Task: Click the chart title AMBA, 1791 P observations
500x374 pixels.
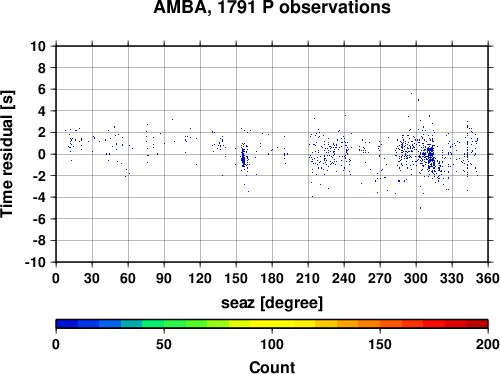Action: [272, 7]
